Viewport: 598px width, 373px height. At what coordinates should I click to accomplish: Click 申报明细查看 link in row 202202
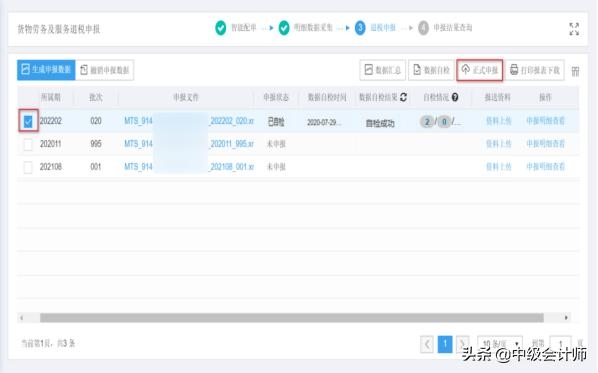tap(545, 121)
